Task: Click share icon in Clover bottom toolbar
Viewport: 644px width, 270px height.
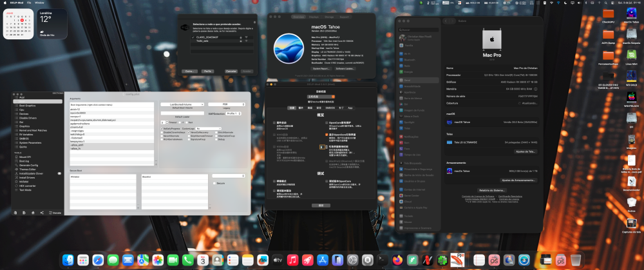Action: point(42,213)
